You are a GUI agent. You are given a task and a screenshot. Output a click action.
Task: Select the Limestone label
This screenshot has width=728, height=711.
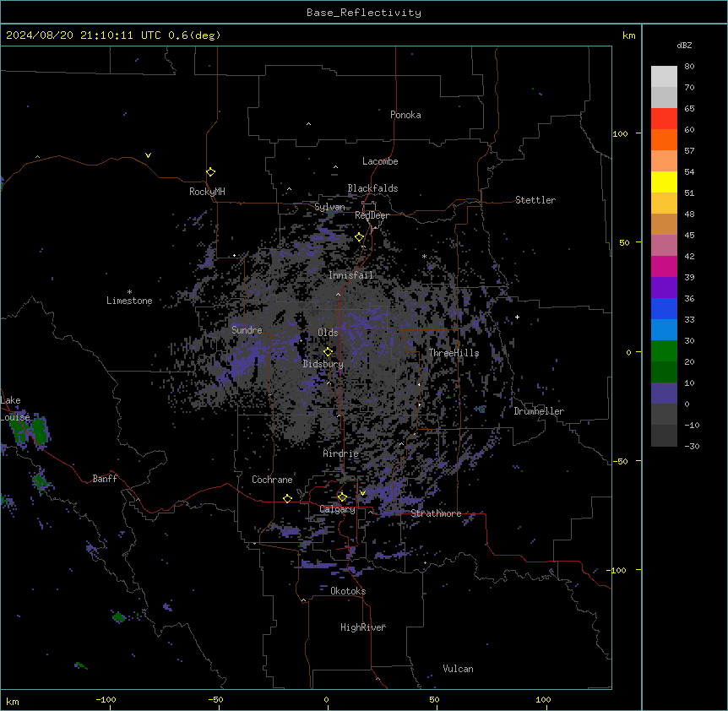click(x=129, y=301)
